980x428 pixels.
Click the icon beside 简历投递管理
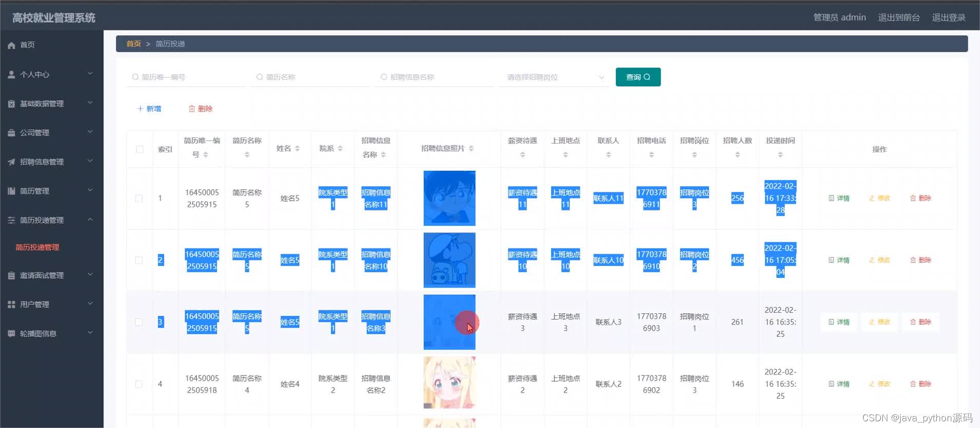click(x=11, y=220)
